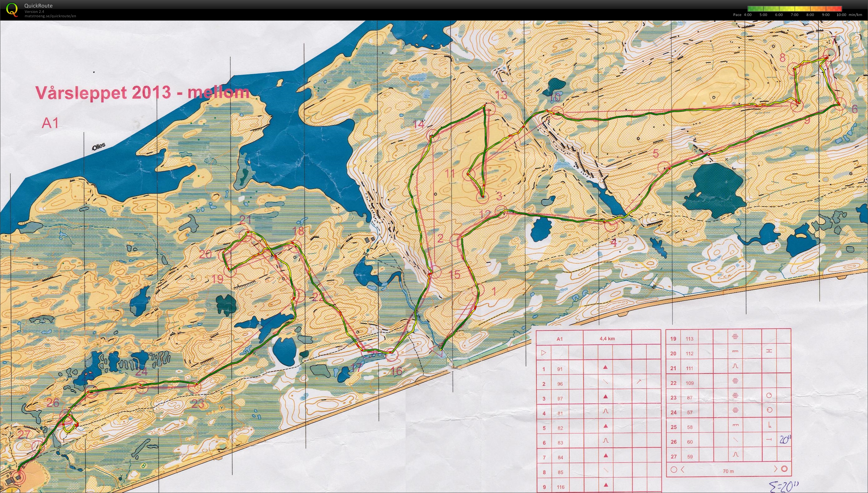Click control code 109 in the table
Image resolution: width=868 pixels, height=493 pixels.
(689, 383)
